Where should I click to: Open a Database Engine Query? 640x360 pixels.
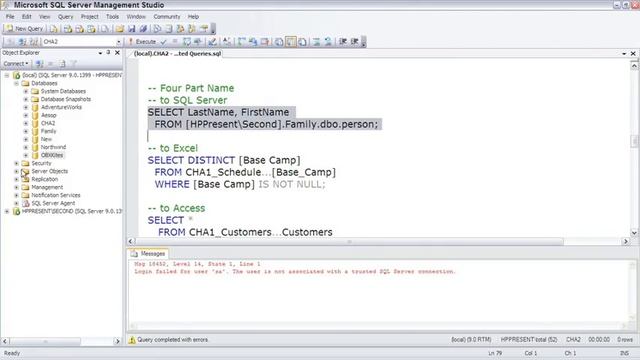point(53,29)
